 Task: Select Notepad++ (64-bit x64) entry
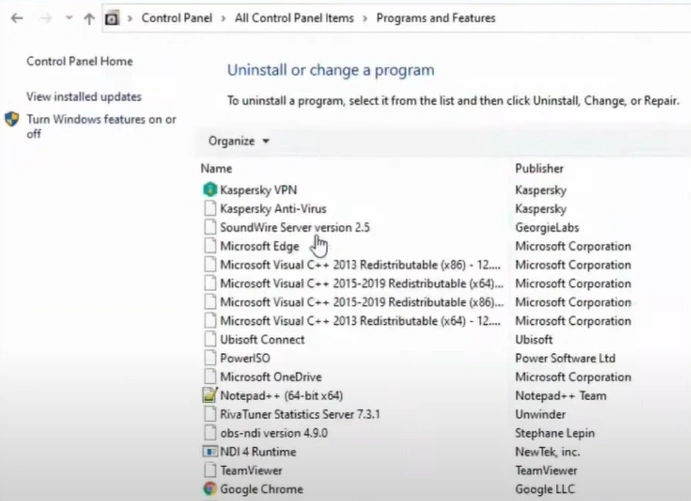coord(282,396)
